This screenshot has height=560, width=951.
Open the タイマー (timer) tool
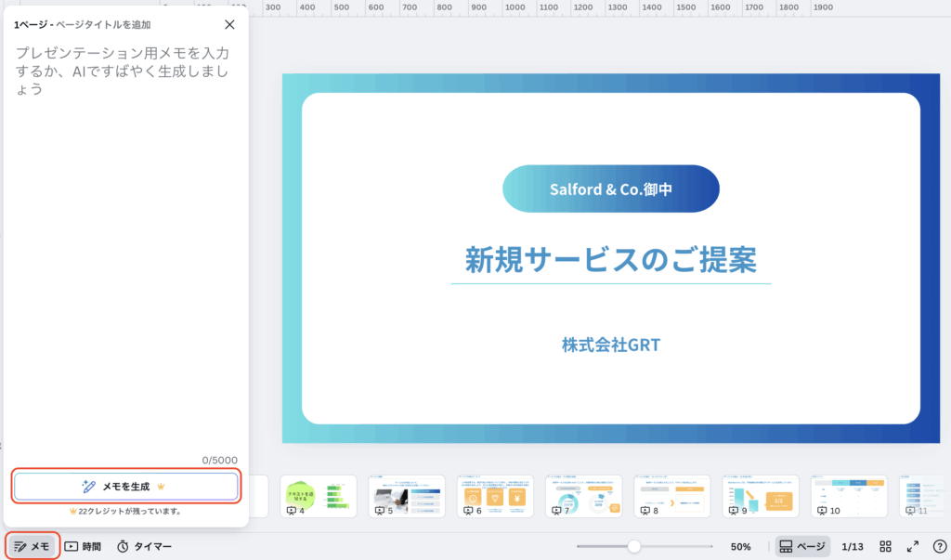[144, 546]
